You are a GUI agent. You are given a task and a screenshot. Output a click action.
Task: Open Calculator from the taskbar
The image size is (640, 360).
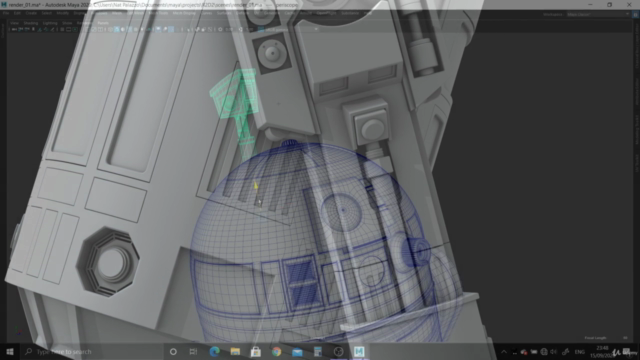point(318,351)
